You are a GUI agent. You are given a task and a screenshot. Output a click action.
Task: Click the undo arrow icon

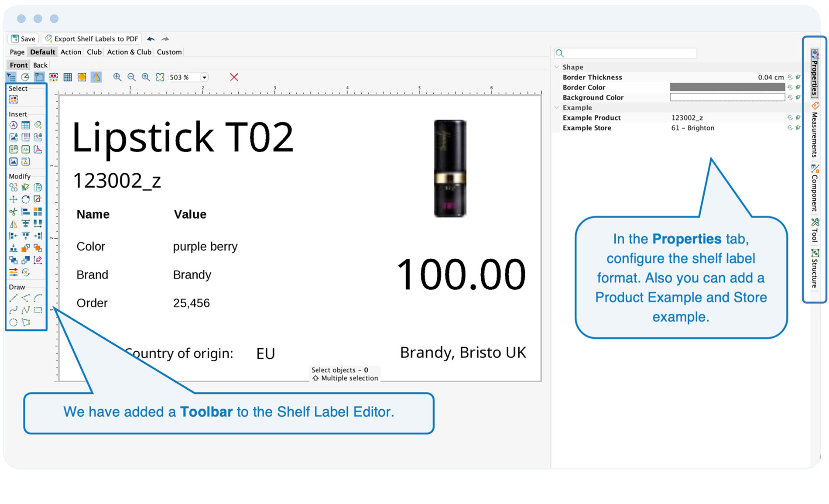coord(151,39)
